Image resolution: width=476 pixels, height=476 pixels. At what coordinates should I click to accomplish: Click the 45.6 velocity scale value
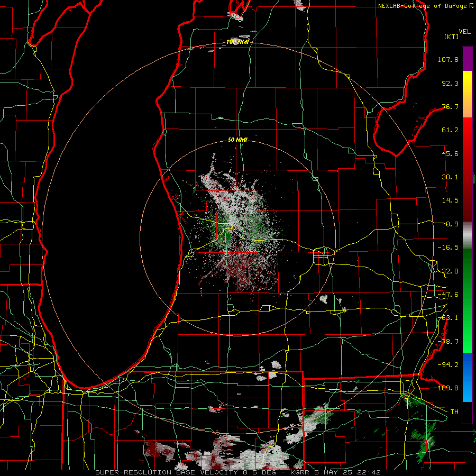click(x=450, y=153)
